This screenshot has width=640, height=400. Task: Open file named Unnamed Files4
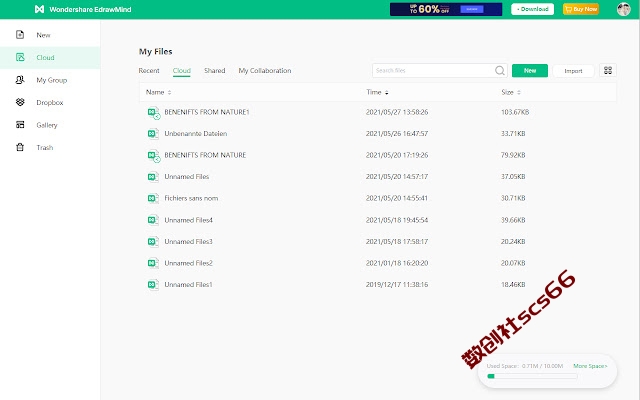[x=188, y=220]
